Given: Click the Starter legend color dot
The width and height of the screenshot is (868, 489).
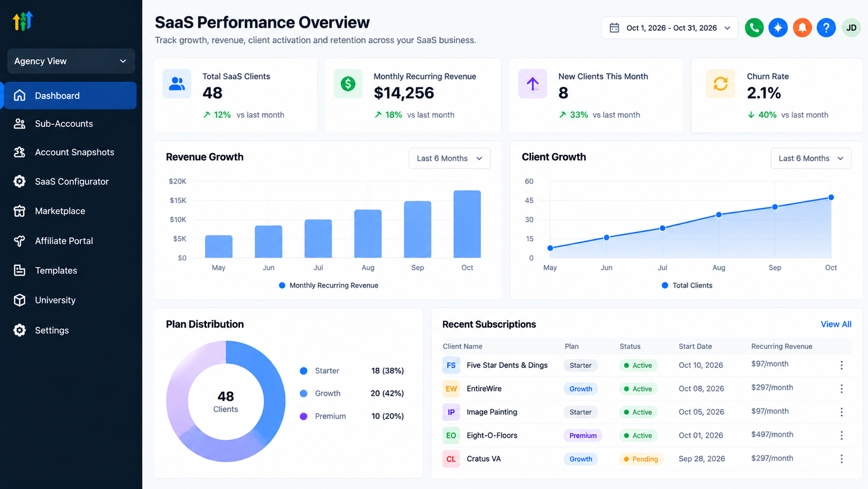Looking at the screenshot, I should (304, 371).
